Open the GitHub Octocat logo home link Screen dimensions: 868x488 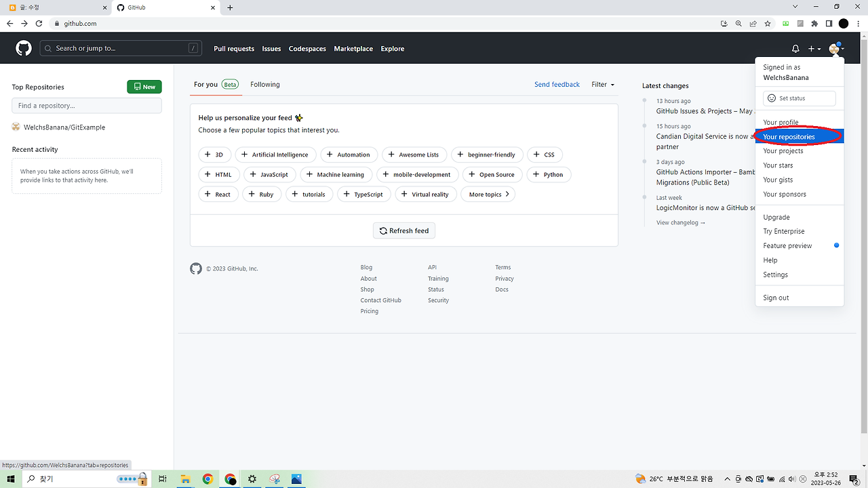pos(24,48)
